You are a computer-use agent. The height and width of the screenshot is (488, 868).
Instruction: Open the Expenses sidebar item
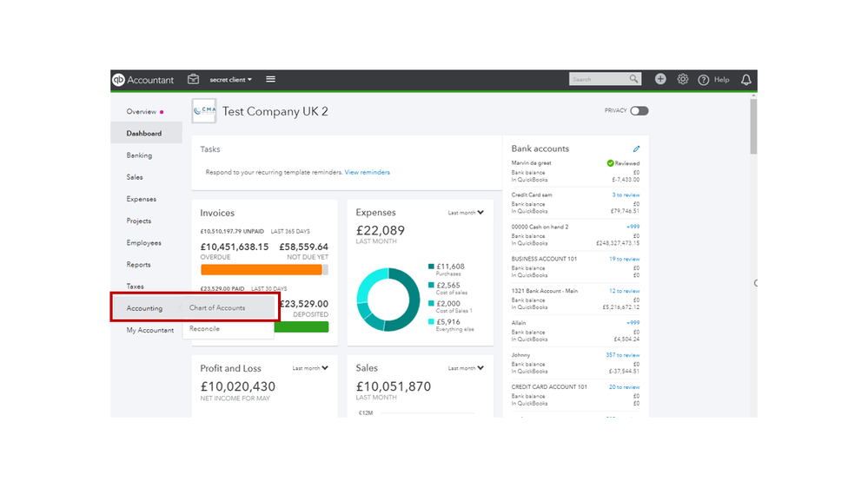tap(141, 199)
